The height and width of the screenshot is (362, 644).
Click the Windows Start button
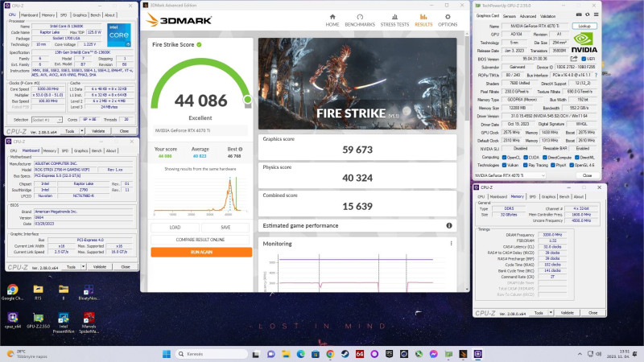[167, 354]
